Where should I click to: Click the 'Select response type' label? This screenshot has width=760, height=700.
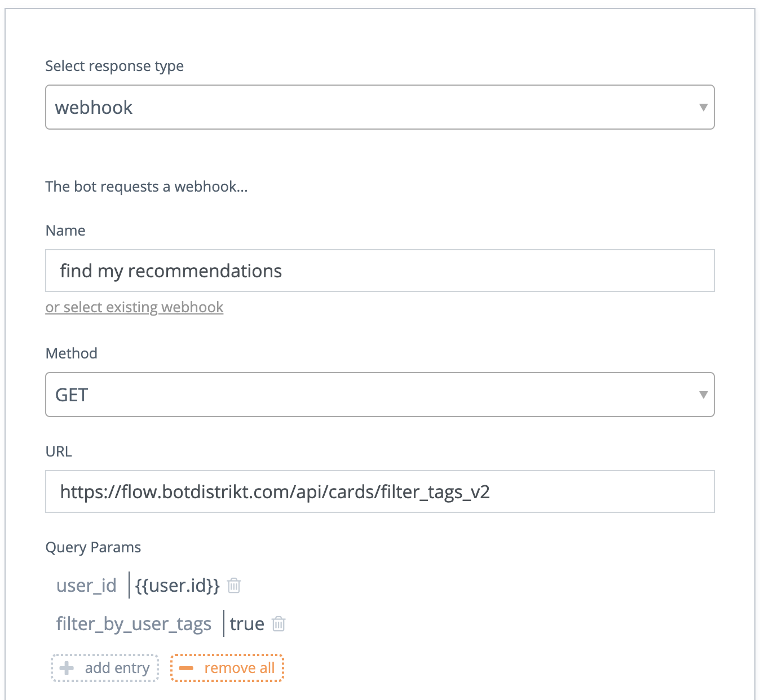pos(114,66)
